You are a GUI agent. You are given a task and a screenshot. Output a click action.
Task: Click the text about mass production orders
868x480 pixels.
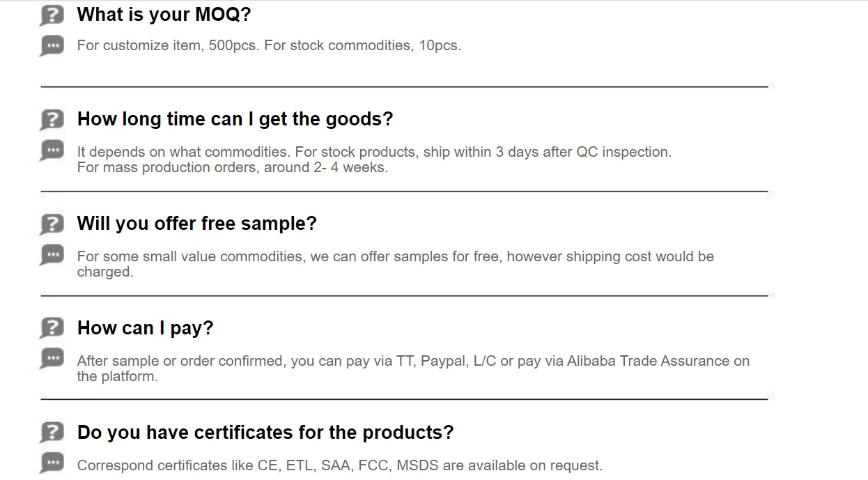232,167
